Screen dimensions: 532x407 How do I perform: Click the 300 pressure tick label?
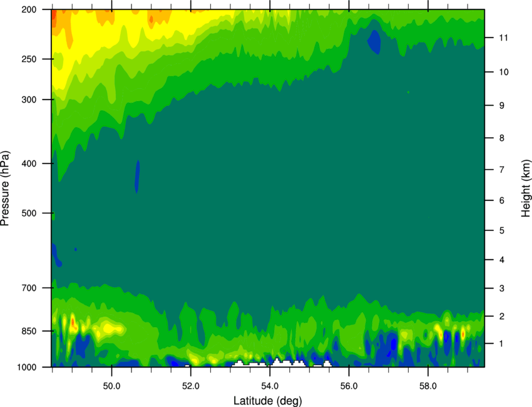[x=29, y=100]
